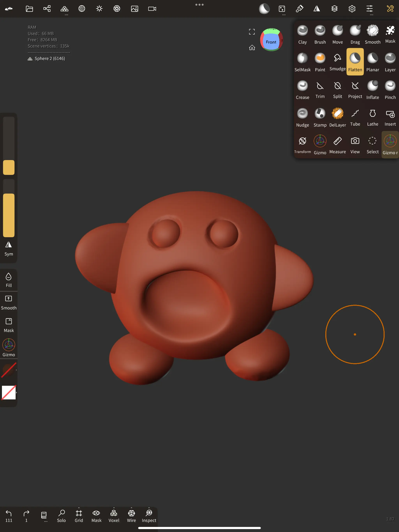Screen dimensions: 399x532
Task: Open the Camera menu
Action: tap(152, 9)
